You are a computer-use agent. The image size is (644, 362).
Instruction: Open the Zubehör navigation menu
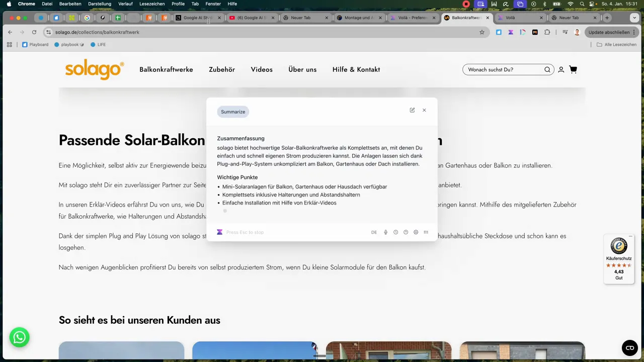pyautogui.click(x=222, y=69)
